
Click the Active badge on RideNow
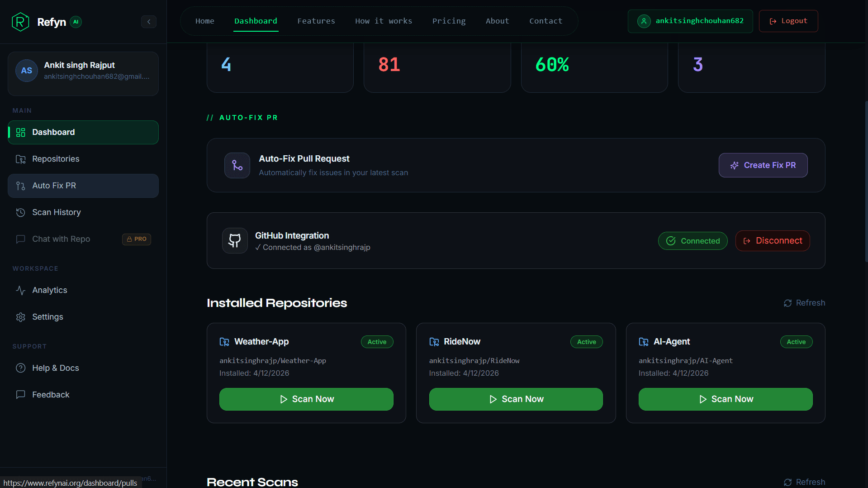coord(586,342)
